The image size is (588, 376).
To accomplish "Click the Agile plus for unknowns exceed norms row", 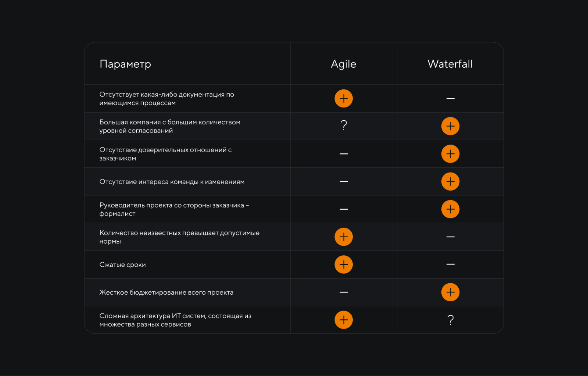I will click(x=344, y=237).
